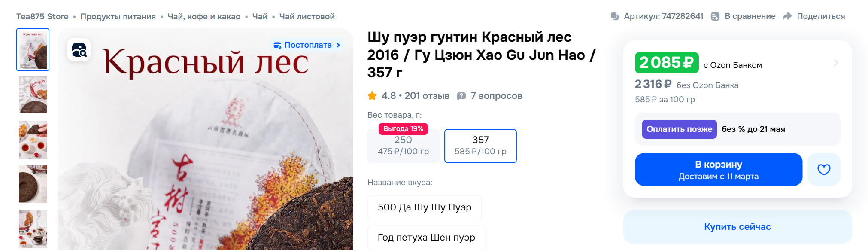The height and width of the screenshot is (250, 868).
Task: Add the tea via В корзину button
Action: (719, 170)
